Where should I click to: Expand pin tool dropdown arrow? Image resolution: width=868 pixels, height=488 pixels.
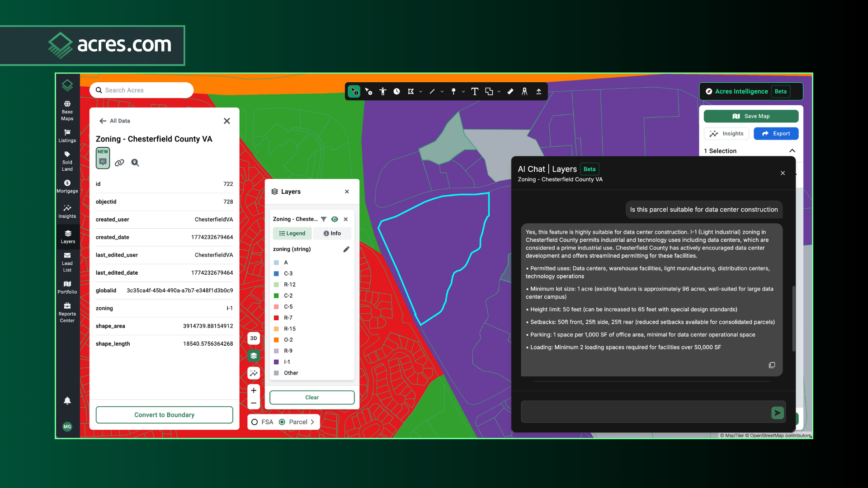463,92
